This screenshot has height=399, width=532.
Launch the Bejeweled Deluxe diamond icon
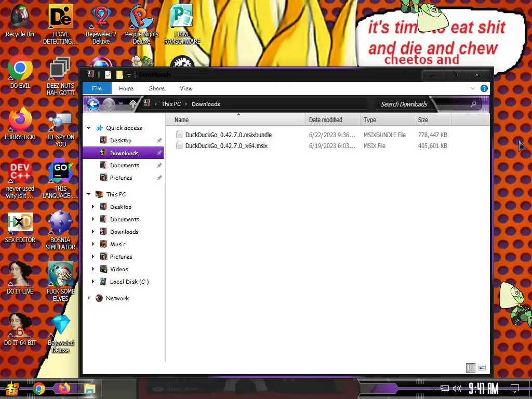60,333
